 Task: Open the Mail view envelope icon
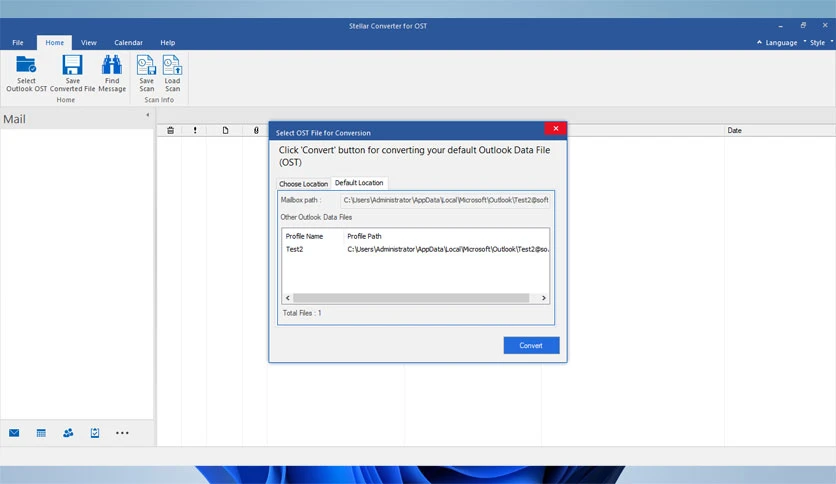pyautogui.click(x=14, y=433)
